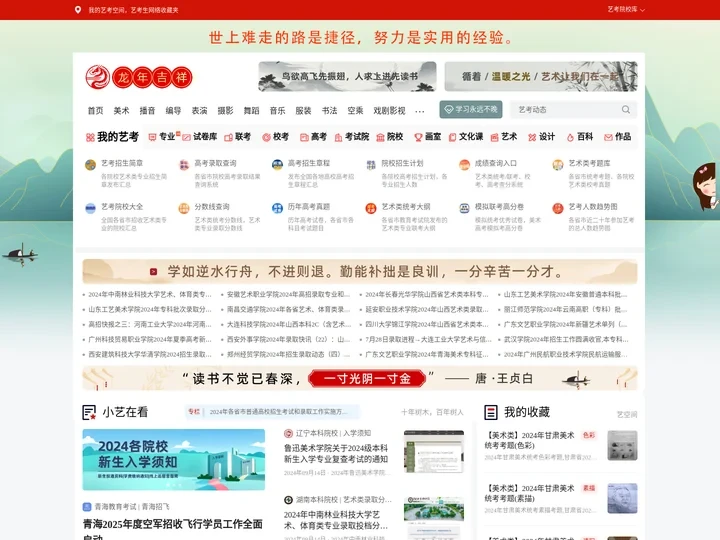This screenshot has width=720, height=540.
Task: Click the 分数线查询 icon
Action: [x=184, y=208]
